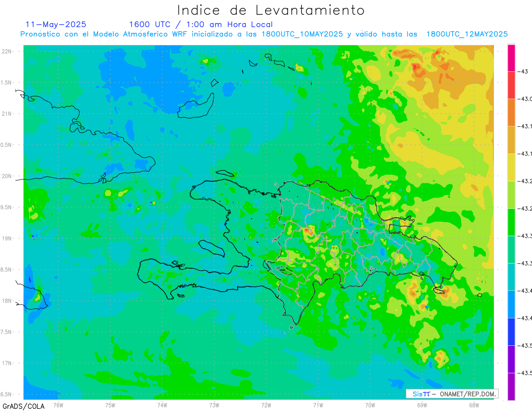Click the '1800UTC_10MAY2025' initialization time

(x=302, y=34)
